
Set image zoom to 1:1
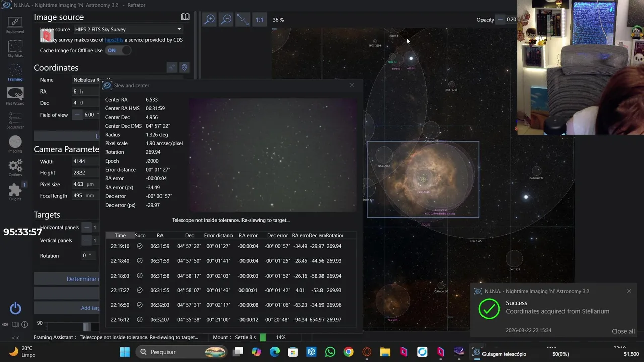click(x=259, y=20)
